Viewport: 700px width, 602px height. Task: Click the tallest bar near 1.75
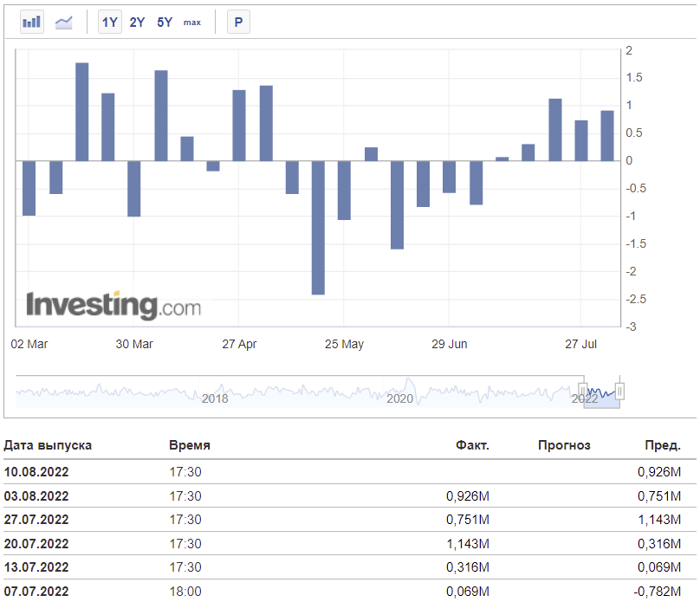pos(82,112)
